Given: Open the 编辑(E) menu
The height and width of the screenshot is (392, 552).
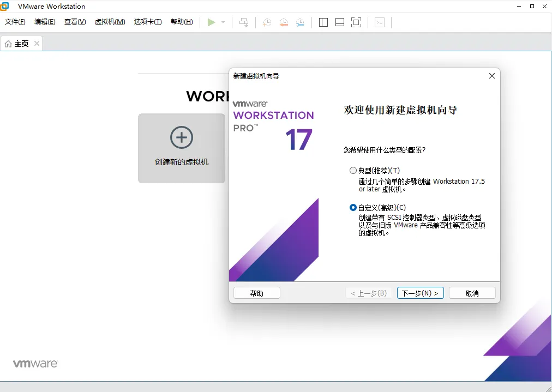Looking at the screenshot, I should tap(45, 22).
